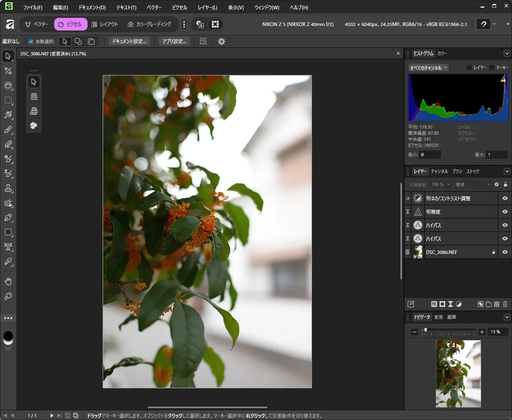This screenshot has width=512, height=420.
Task: Open the レイヤー(L) menu in menu bar
Action: (x=207, y=8)
